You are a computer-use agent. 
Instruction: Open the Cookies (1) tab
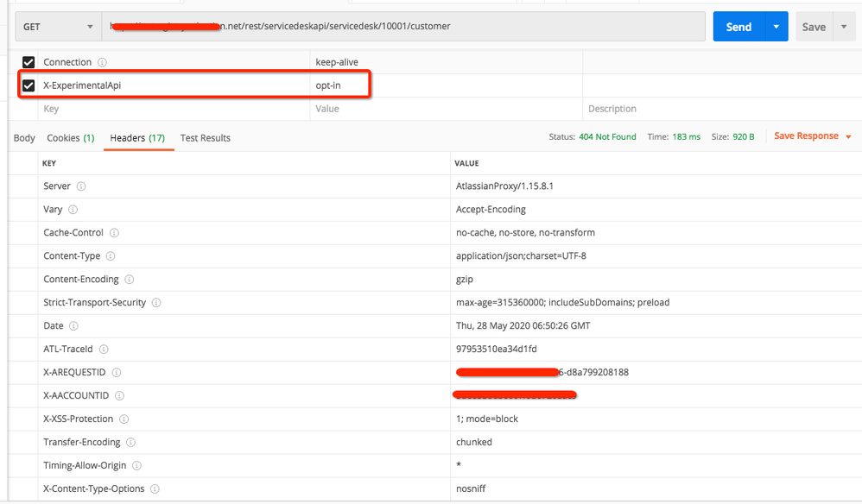[70, 138]
